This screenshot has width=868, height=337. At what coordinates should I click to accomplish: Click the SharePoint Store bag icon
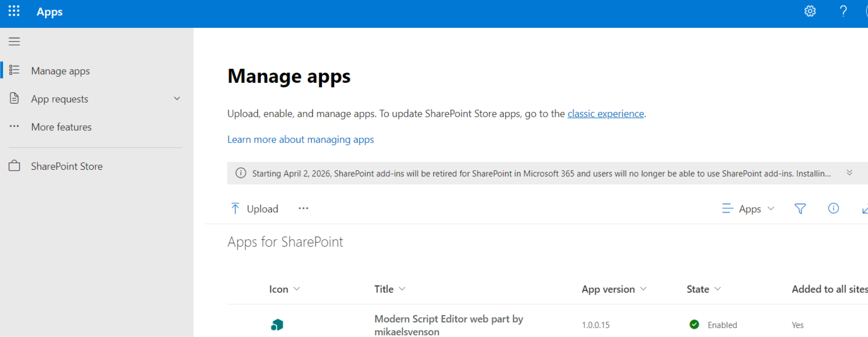tap(14, 166)
